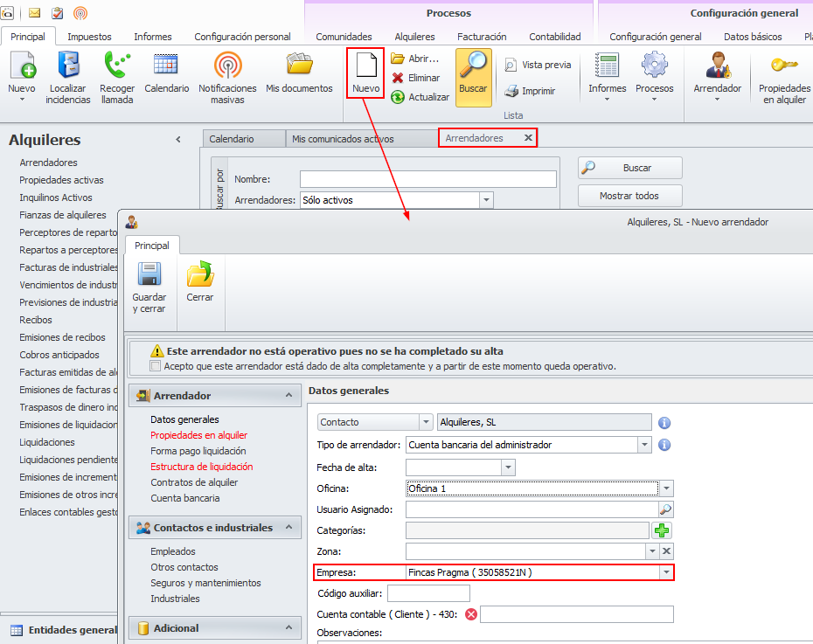Expand the Empresa dropdown
Image resolution: width=813 pixels, height=644 pixels.
(667, 572)
